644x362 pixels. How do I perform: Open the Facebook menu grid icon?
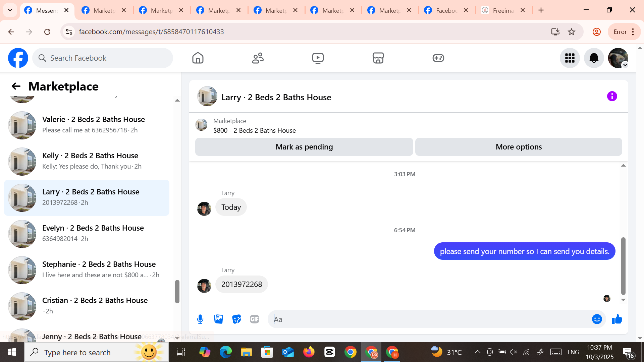[x=570, y=58]
